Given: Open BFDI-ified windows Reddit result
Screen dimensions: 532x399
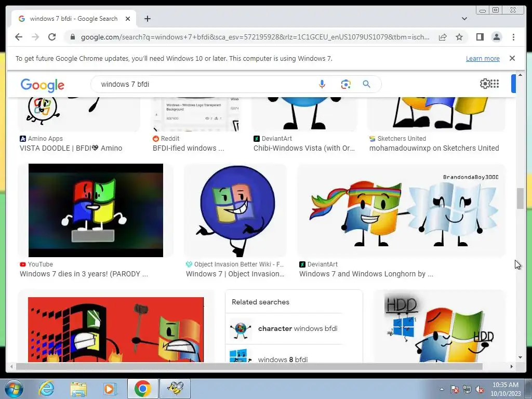Looking at the screenshot, I should click(188, 148).
